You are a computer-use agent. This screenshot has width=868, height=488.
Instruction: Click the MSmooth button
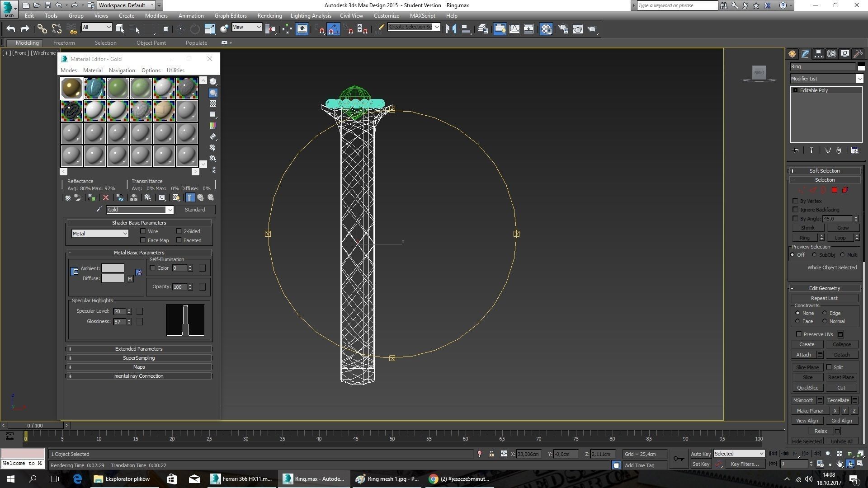803,400
